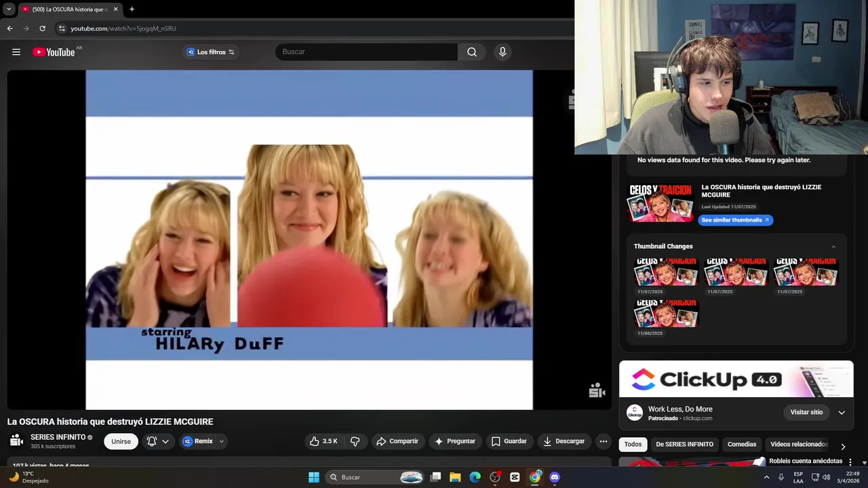868x488 pixels.
Task: Reload the YouTube page
Action: click(42, 28)
